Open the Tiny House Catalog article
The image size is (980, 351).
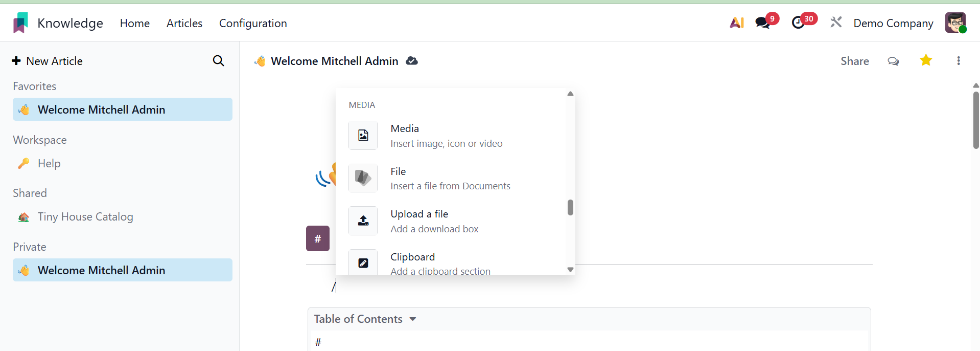(85, 217)
